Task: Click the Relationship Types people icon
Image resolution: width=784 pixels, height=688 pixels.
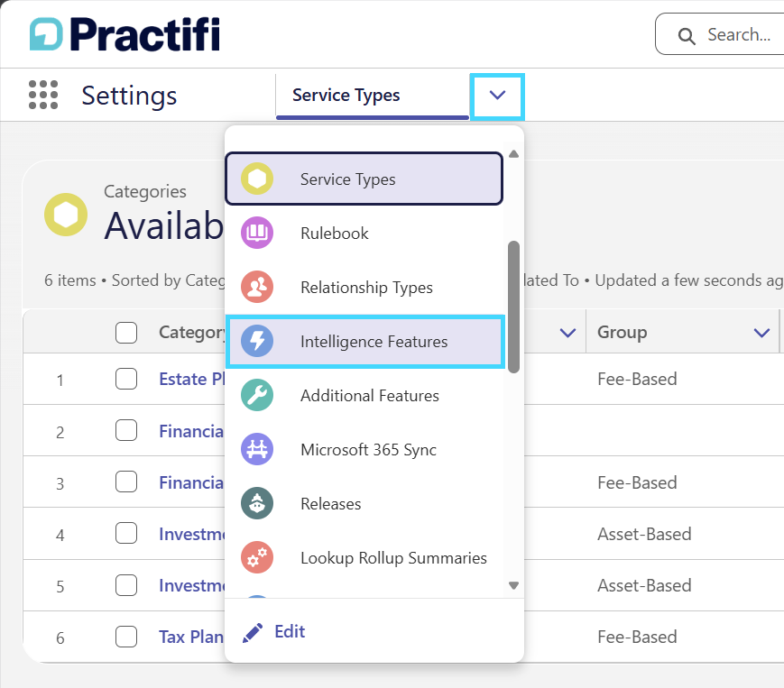Action: (257, 287)
